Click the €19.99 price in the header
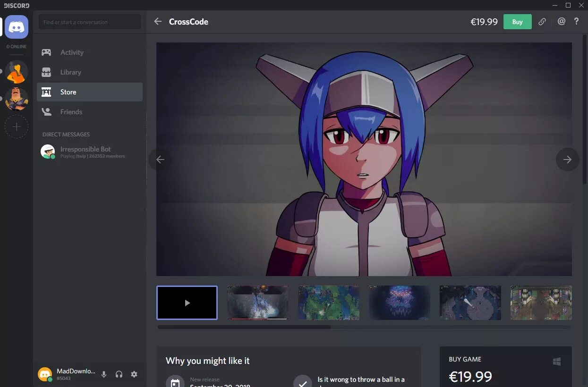588x387 pixels. pos(484,22)
